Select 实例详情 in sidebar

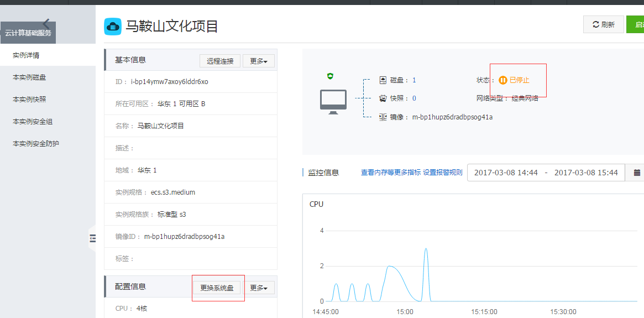click(x=48, y=55)
